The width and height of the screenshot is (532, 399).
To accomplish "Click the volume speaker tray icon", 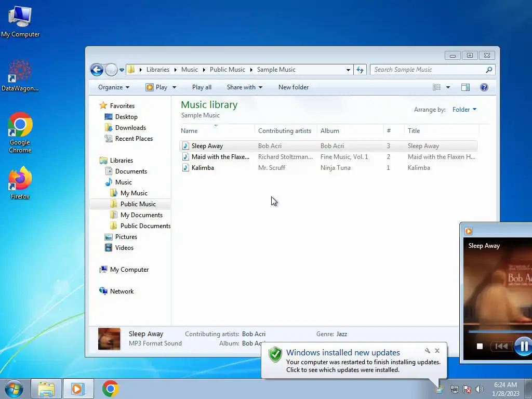I will click(x=480, y=389).
